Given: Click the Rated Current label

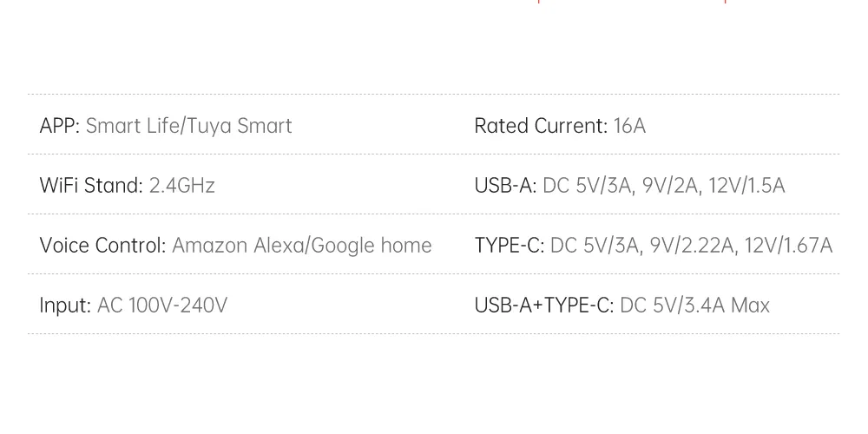Looking at the screenshot, I should [542, 126].
